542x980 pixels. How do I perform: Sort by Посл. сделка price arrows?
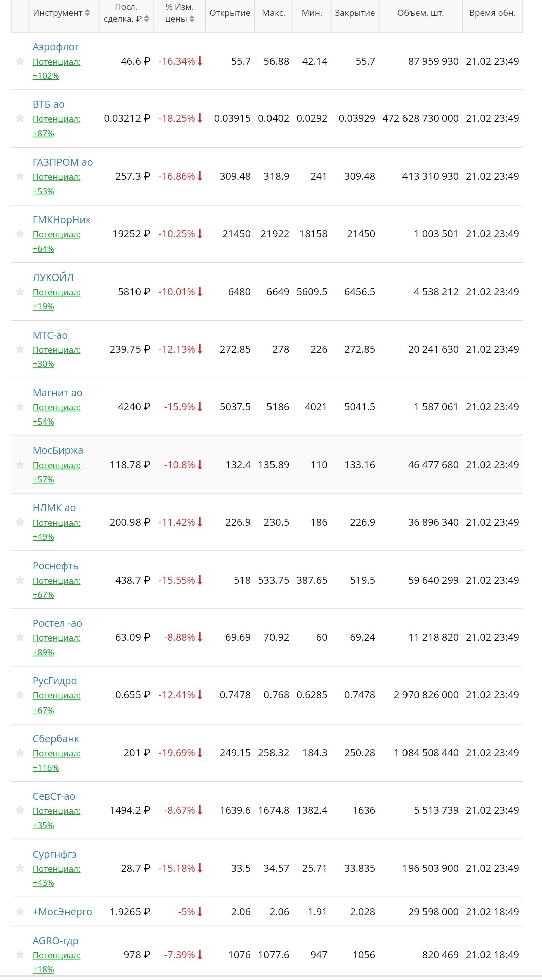pyautogui.click(x=146, y=19)
